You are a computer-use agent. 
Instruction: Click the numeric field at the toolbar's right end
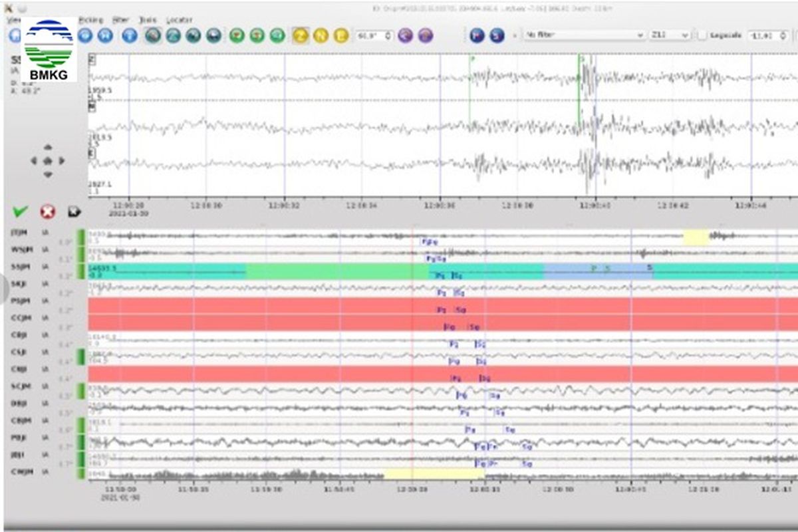coord(768,35)
